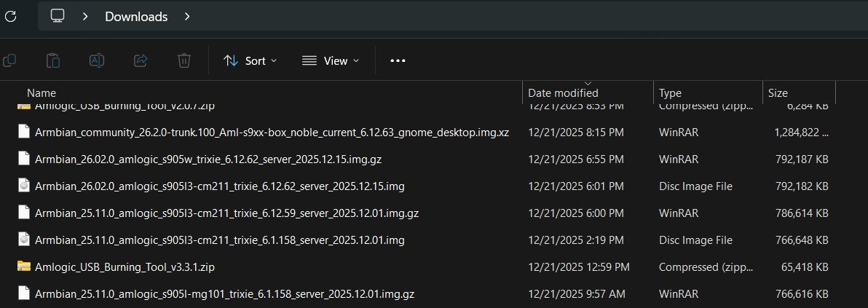The height and width of the screenshot is (308, 868).
Task: Click the Delete trash can icon
Action: [x=184, y=60]
